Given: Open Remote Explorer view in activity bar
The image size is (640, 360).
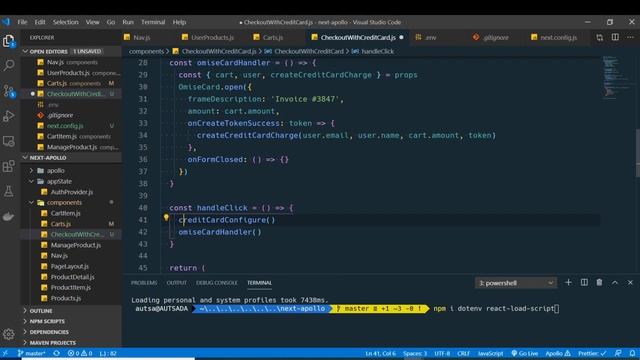Looking at the screenshot, I should coord(9,141).
